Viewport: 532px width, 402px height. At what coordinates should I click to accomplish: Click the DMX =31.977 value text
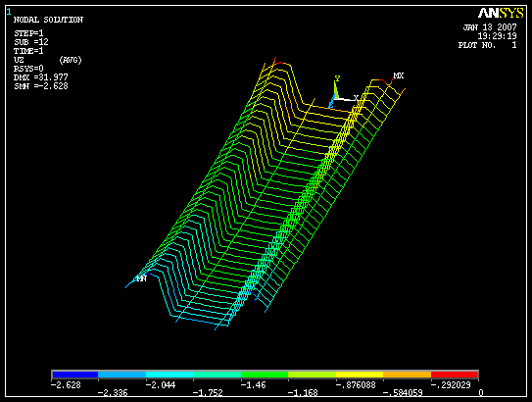pos(41,77)
